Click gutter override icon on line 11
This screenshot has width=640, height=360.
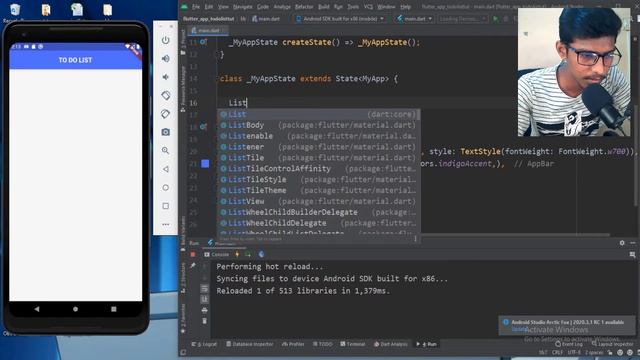coord(203,42)
